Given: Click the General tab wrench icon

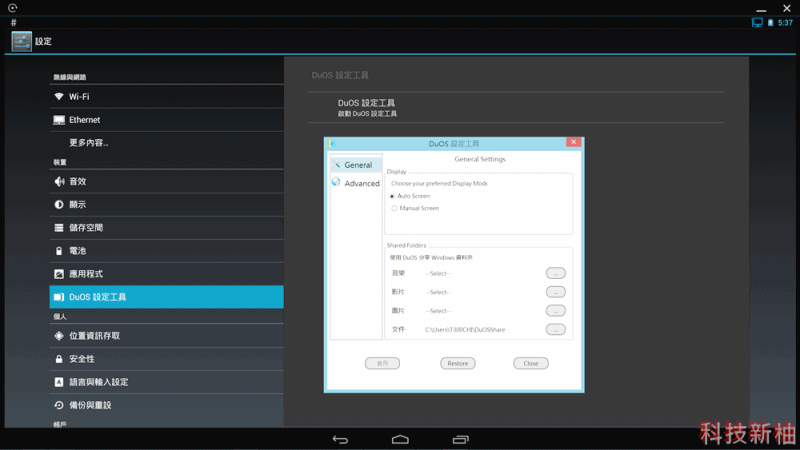Looking at the screenshot, I should click(336, 164).
